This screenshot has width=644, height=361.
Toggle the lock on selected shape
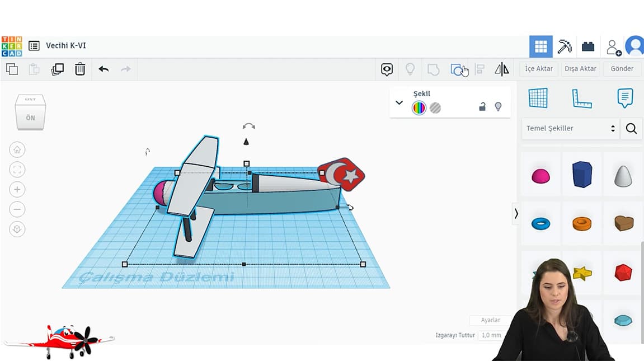pyautogui.click(x=482, y=107)
